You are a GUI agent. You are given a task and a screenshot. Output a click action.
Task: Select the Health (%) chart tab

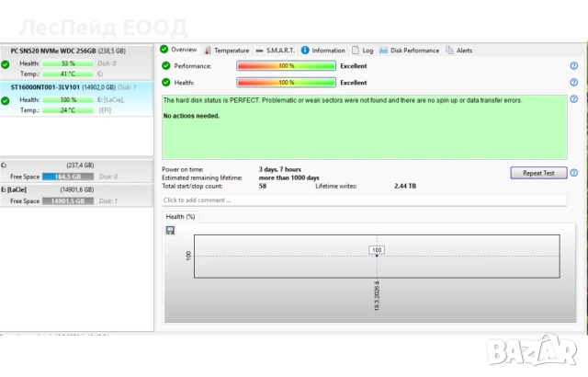(178, 217)
